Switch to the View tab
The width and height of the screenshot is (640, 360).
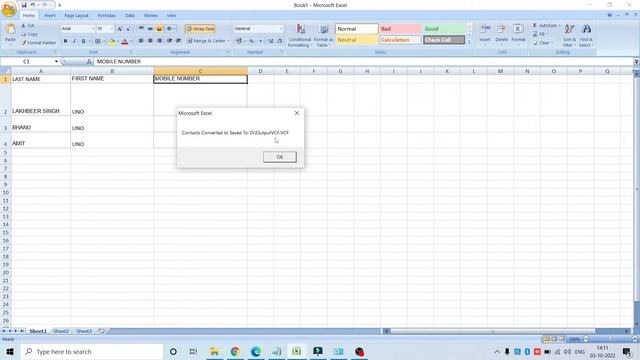171,16
